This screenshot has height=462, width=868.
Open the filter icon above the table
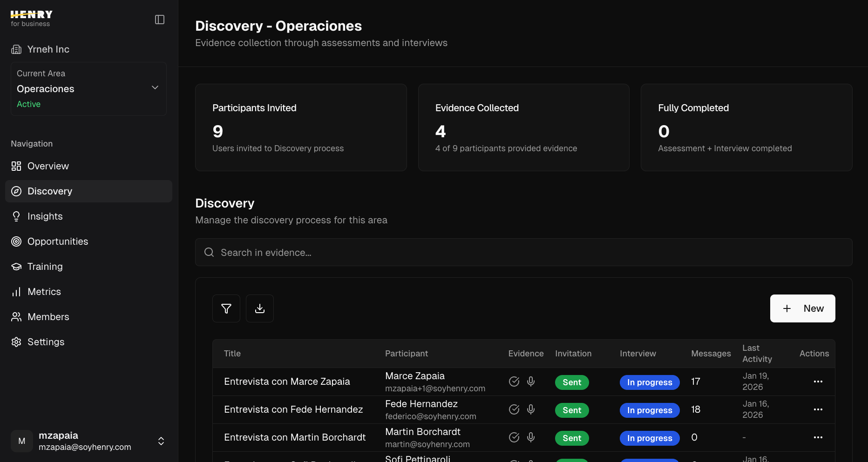click(x=226, y=308)
